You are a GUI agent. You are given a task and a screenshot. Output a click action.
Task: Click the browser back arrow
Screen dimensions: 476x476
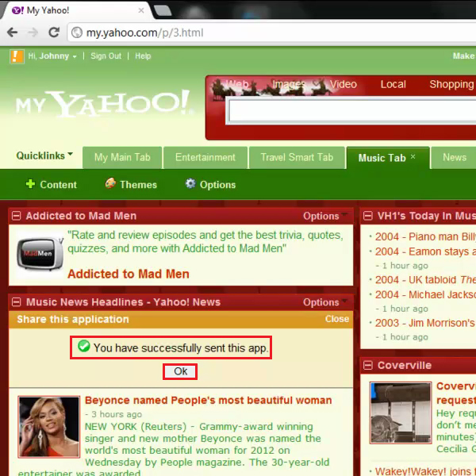coord(13,33)
